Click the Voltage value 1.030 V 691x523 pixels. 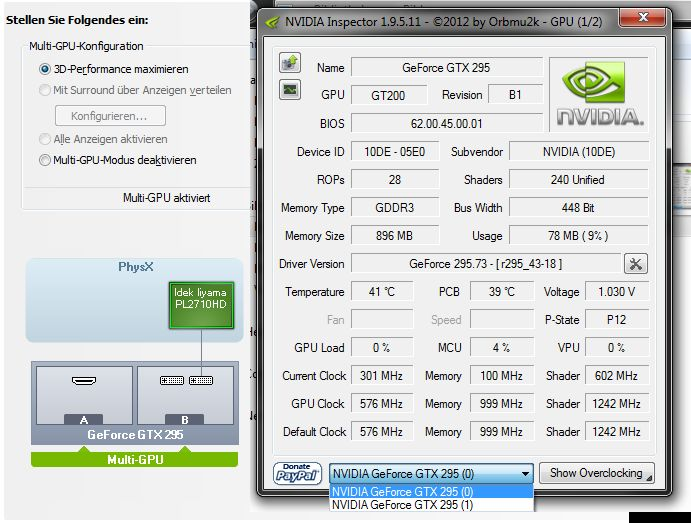[616, 292]
